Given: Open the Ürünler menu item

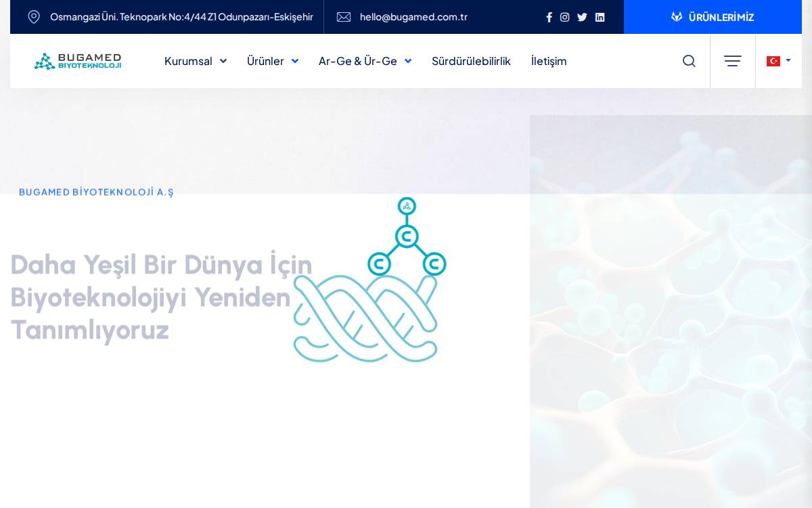Looking at the screenshot, I should pyautogui.click(x=265, y=61).
